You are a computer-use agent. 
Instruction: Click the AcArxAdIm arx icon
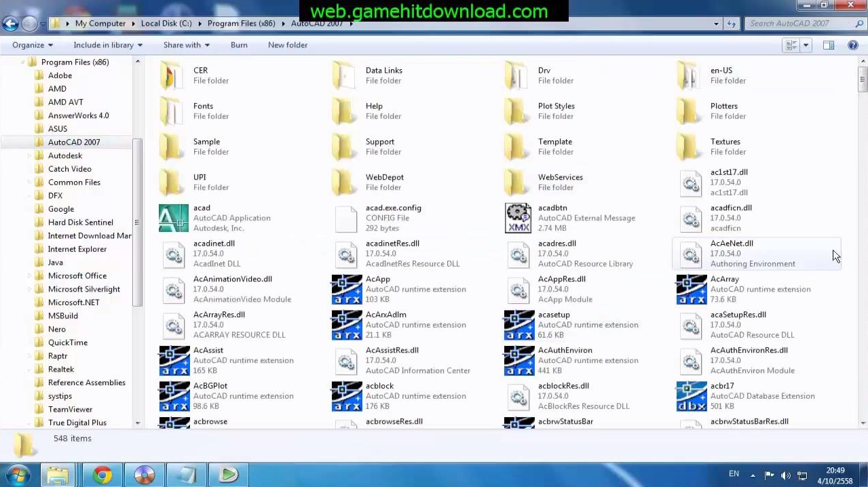click(x=346, y=325)
